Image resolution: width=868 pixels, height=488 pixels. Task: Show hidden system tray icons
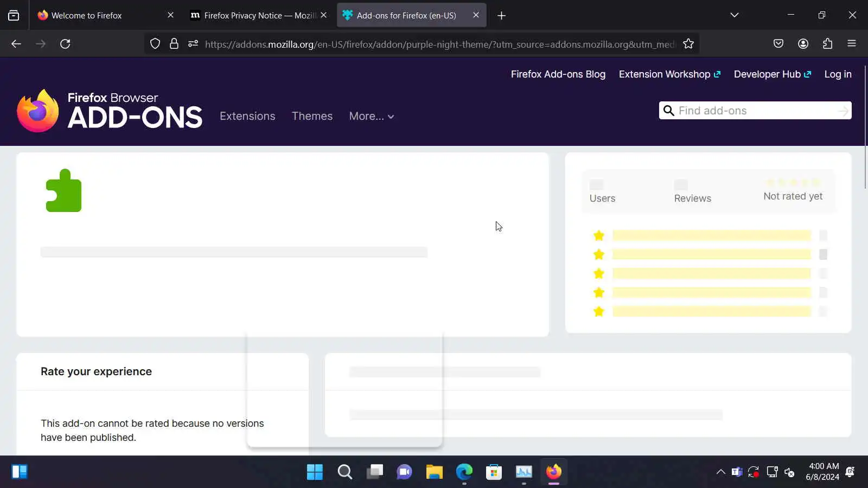click(x=720, y=472)
